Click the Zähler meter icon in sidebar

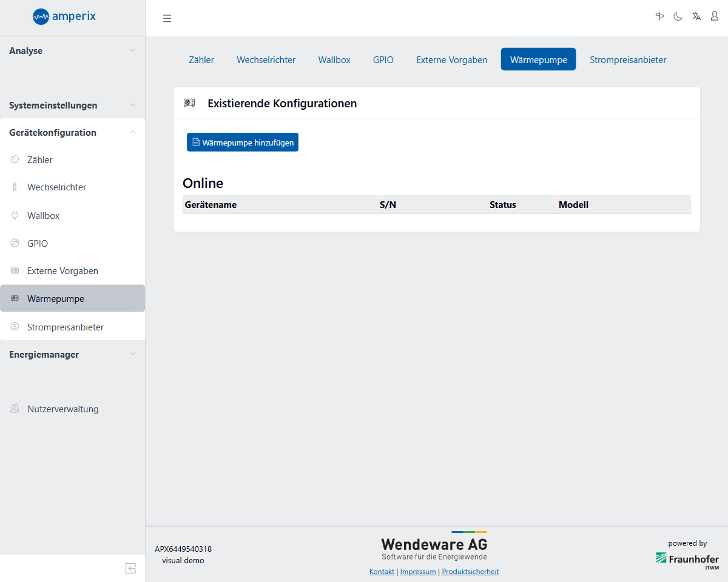15,159
